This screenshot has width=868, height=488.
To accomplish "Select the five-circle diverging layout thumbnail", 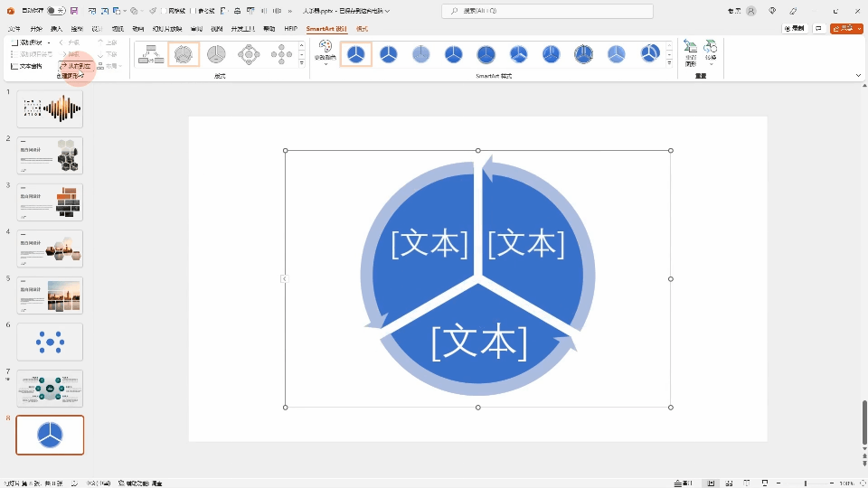I will 281,55.
